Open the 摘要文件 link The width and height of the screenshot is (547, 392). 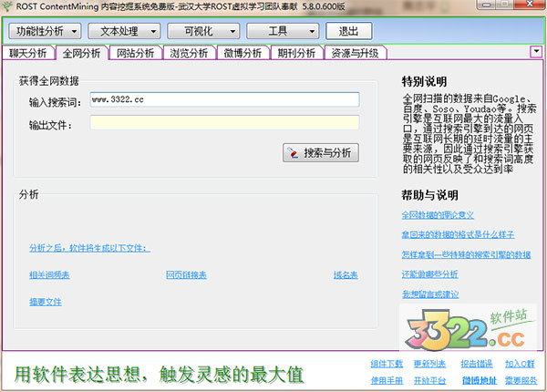(46, 302)
